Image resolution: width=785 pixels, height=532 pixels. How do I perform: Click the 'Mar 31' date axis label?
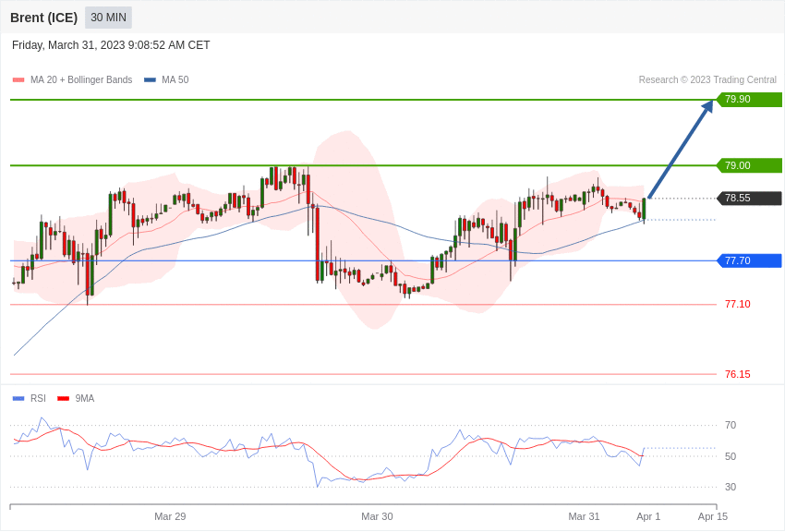(584, 516)
